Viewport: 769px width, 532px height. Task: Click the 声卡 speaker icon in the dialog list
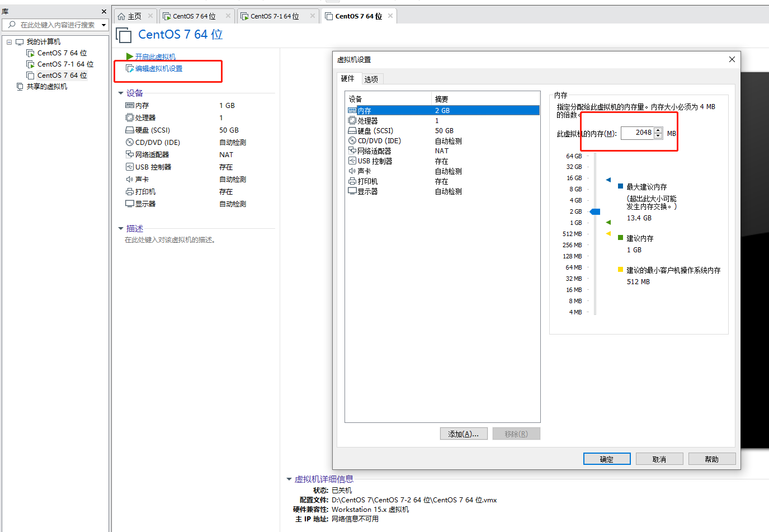tap(352, 171)
